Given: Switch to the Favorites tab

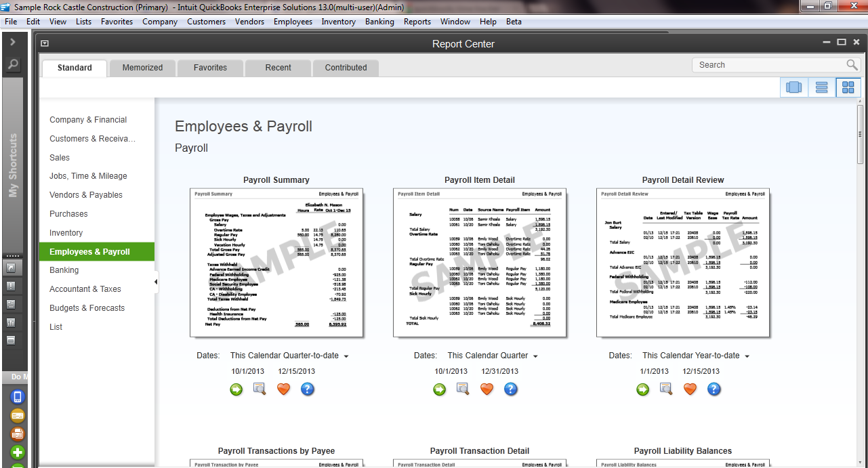Looking at the screenshot, I should 210,68.
